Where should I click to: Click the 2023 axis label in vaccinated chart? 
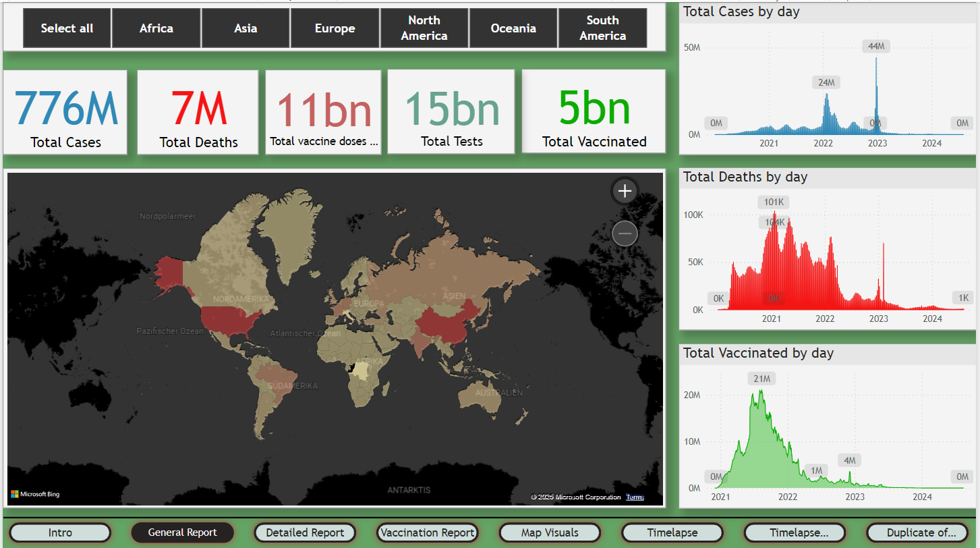pyautogui.click(x=855, y=497)
